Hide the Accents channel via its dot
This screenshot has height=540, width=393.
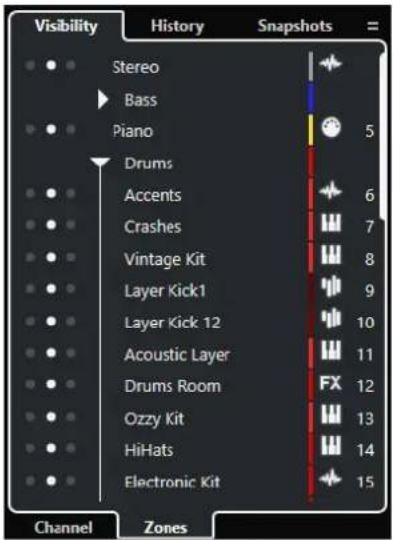pyautogui.click(x=51, y=194)
